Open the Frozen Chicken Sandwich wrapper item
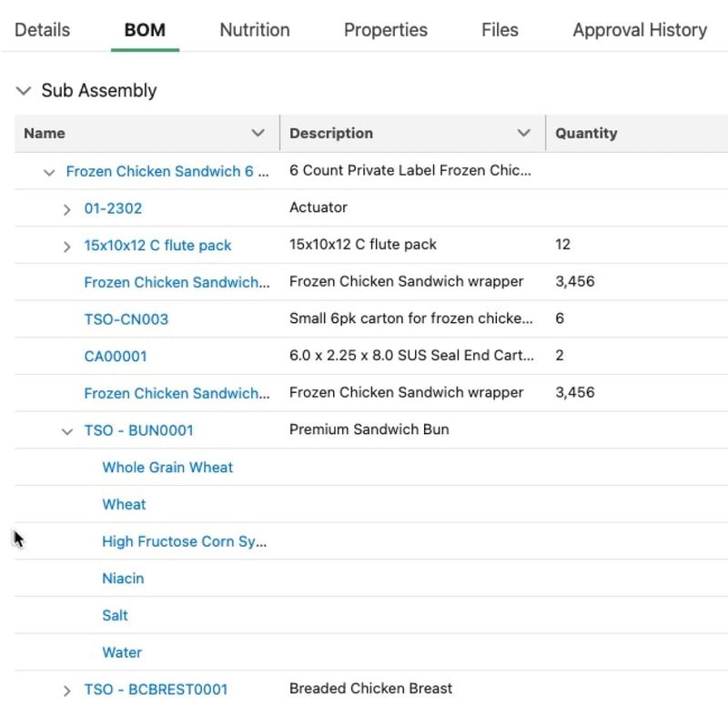Screen dimensions: 728x706 [x=176, y=282]
